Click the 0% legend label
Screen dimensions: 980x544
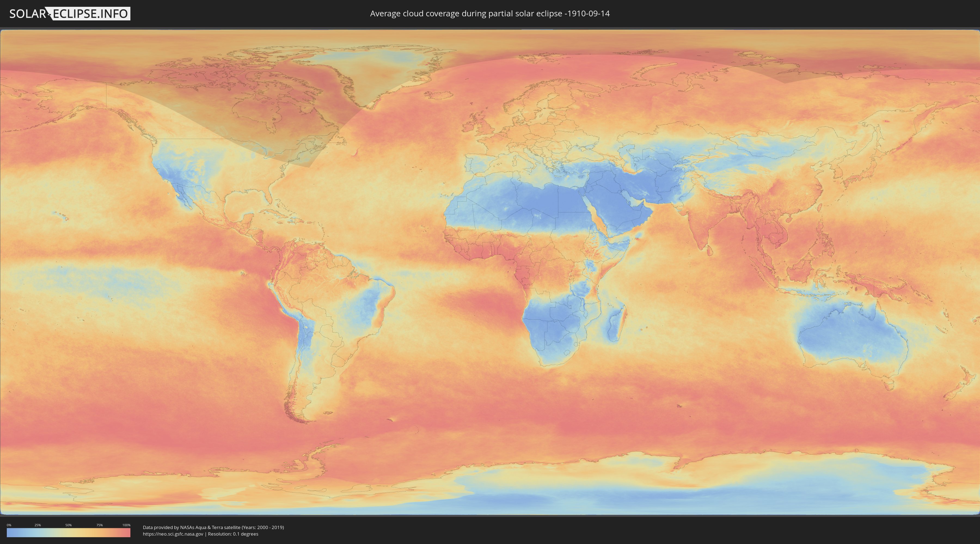(9, 525)
